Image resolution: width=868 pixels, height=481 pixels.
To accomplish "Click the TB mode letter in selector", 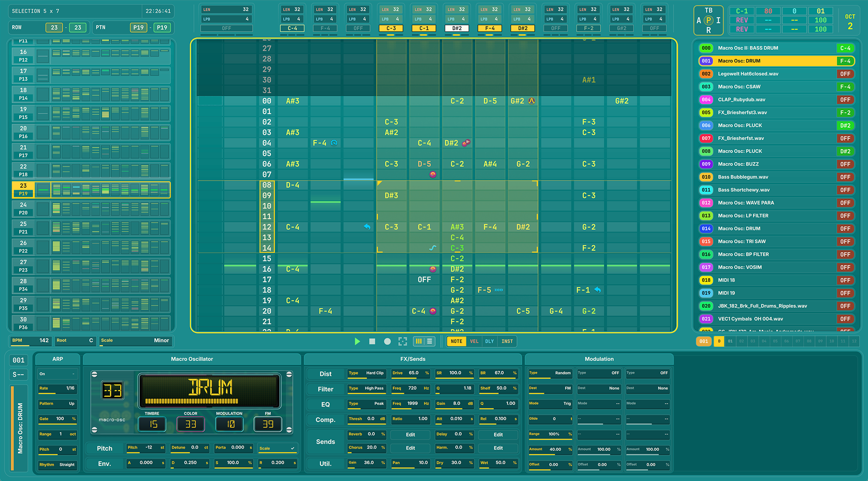I will click(708, 10).
